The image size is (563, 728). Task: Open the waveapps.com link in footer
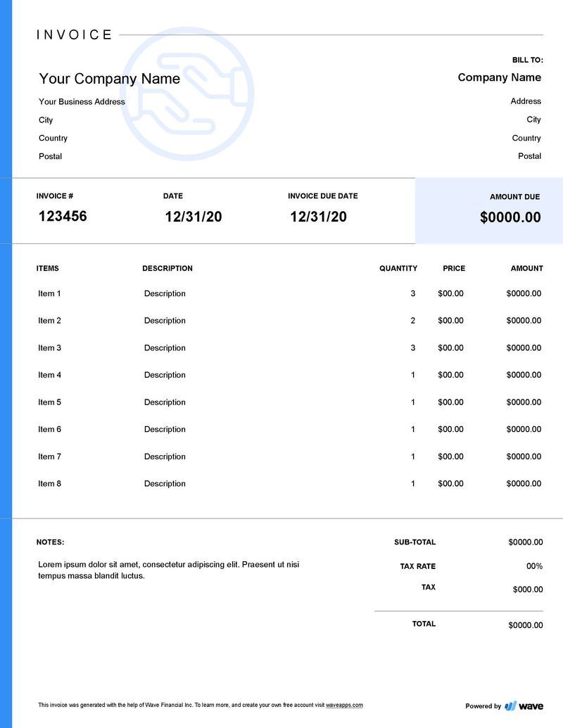click(x=344, y=705)
